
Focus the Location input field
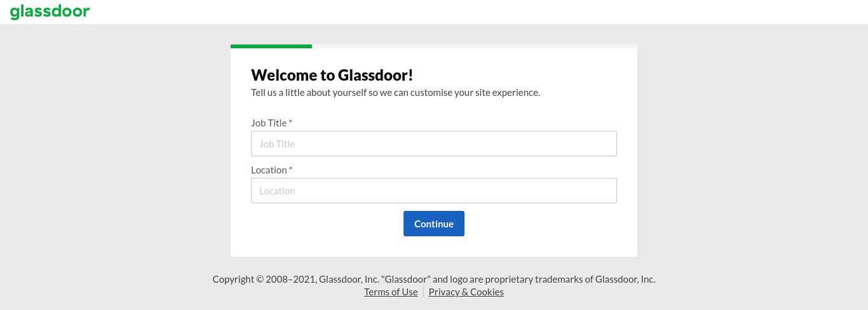click(434, 191)
